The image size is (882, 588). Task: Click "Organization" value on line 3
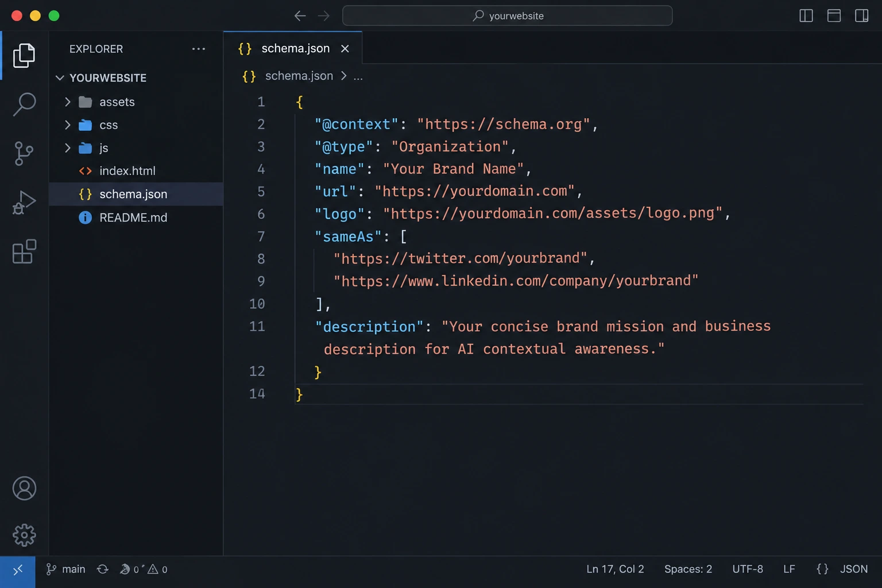click(x=450, y=146)
